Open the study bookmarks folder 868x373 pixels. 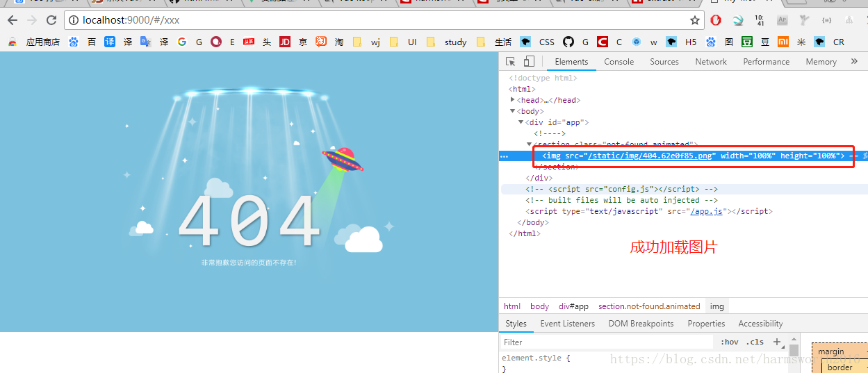pyautogui.click(x=447, y=42)
